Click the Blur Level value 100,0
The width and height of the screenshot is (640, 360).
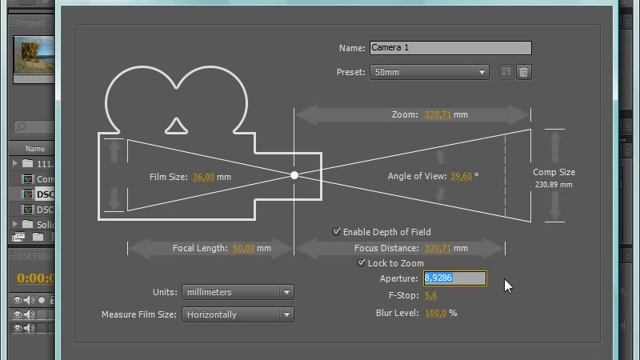tap(436, 313)
